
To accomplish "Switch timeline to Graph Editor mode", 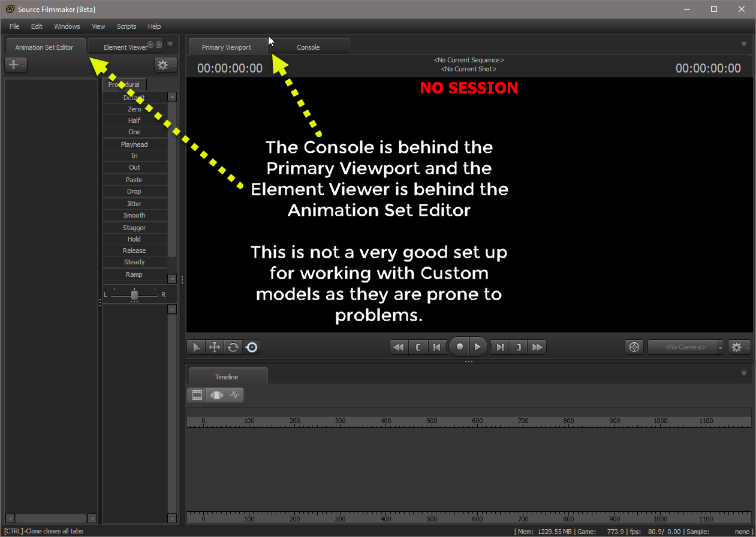I will [234, 395].
